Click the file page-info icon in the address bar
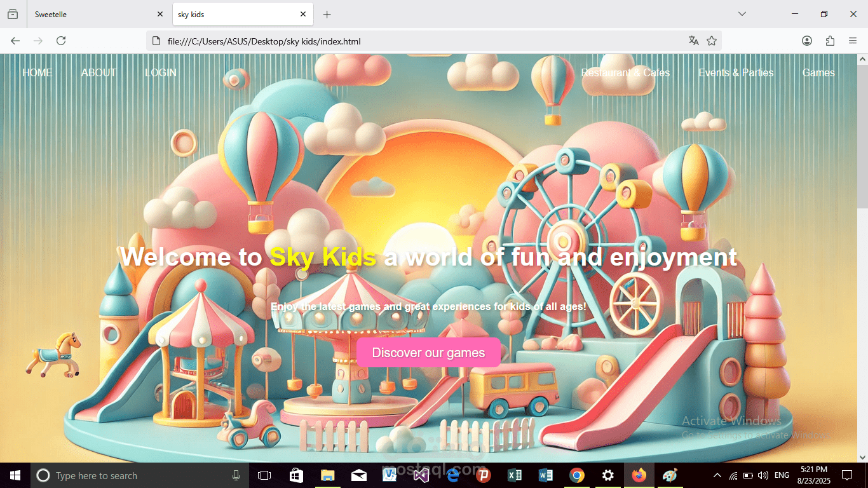 coord(156,41)
